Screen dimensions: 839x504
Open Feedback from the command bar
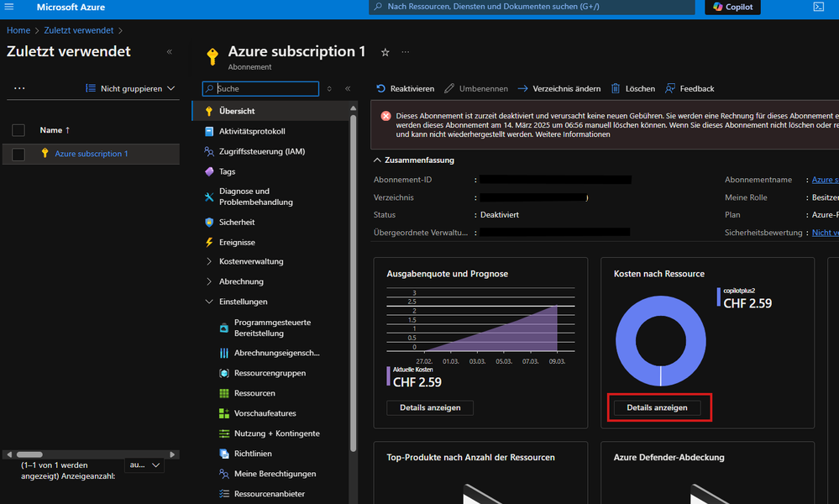tap(690, 89)
